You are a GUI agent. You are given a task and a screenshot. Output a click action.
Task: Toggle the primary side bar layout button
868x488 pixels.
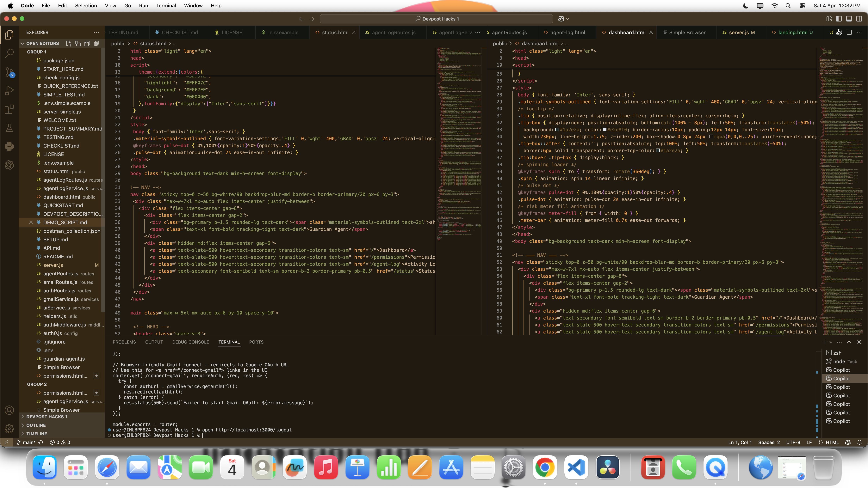pos(839,19)
